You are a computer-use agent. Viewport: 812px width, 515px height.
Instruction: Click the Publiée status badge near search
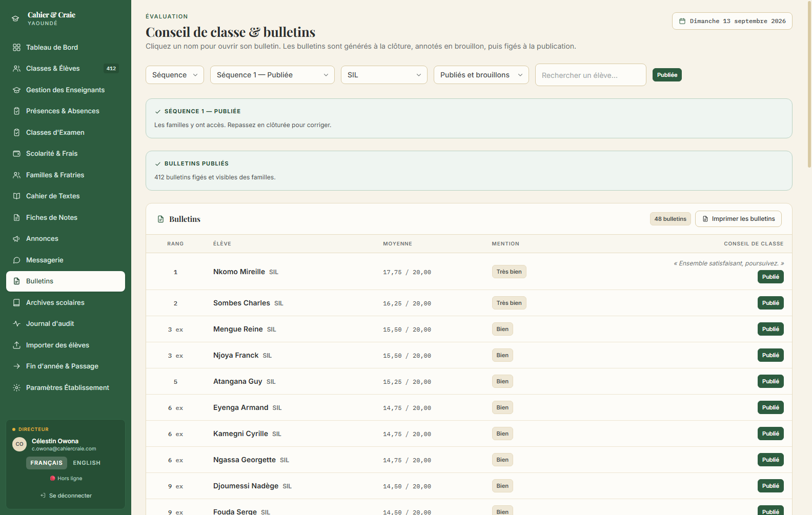coord(667,75)
